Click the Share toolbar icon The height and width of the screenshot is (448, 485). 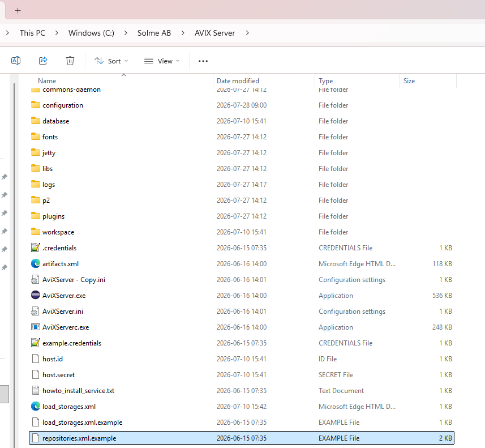(43, 61)
